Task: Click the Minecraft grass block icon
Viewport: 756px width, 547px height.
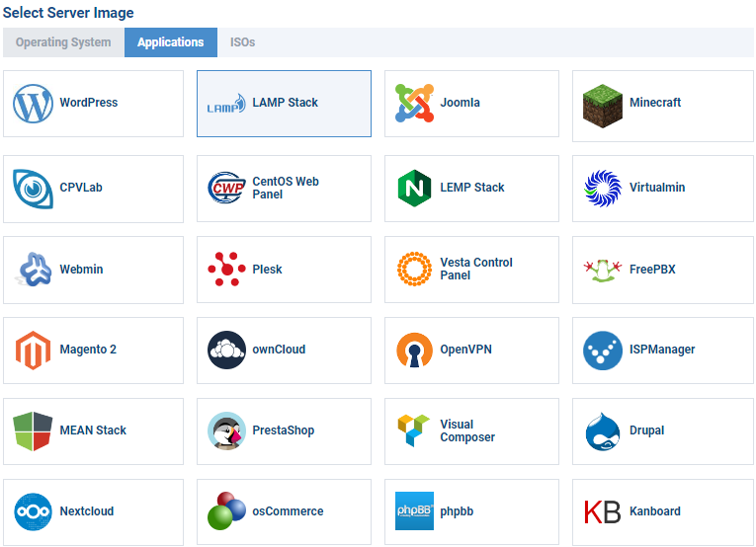Action: [602, 106]
